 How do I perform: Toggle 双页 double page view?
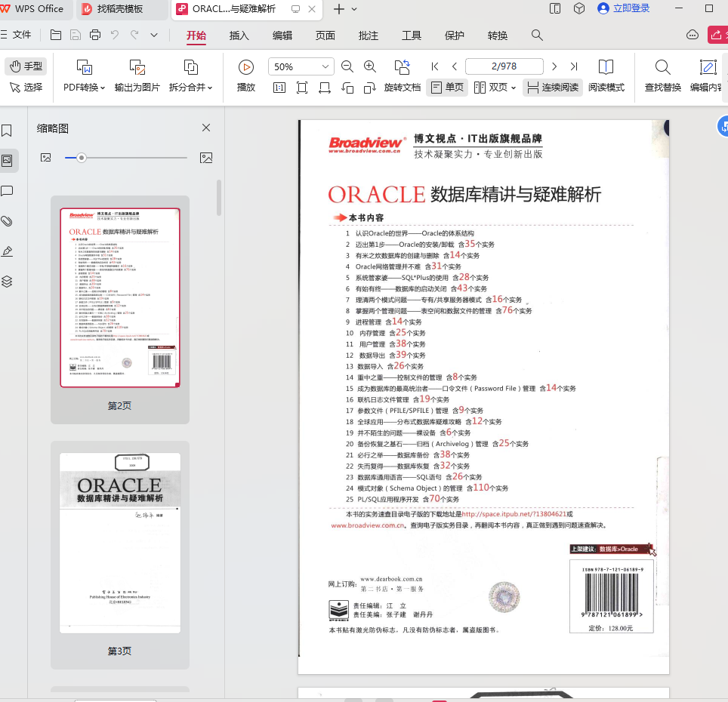(491, 88)
